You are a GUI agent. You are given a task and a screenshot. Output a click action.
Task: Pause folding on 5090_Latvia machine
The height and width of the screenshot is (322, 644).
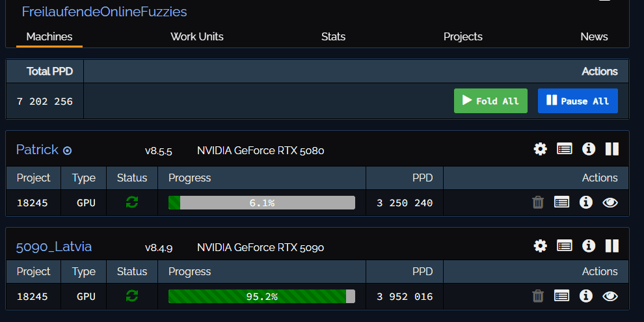point(611,246)
